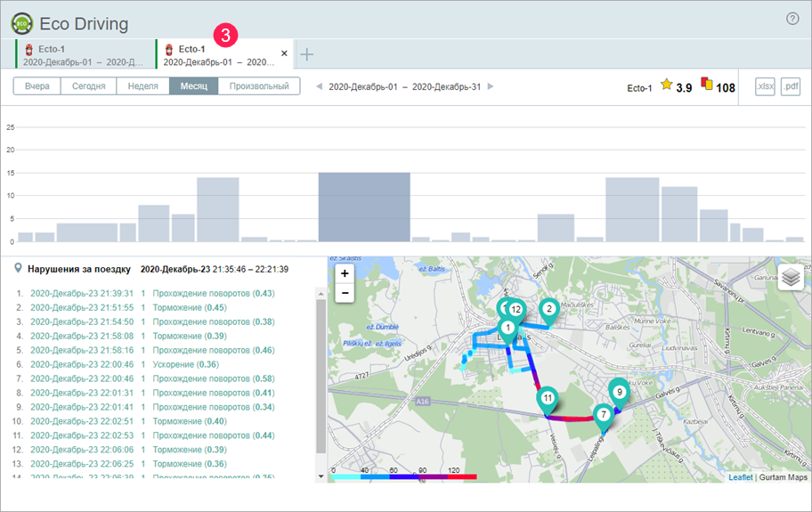Image resolution: width=812 pixels, height=512 pixels.
Task: Close the active Ecto-1 tab
Action: [x=284, y=53]
